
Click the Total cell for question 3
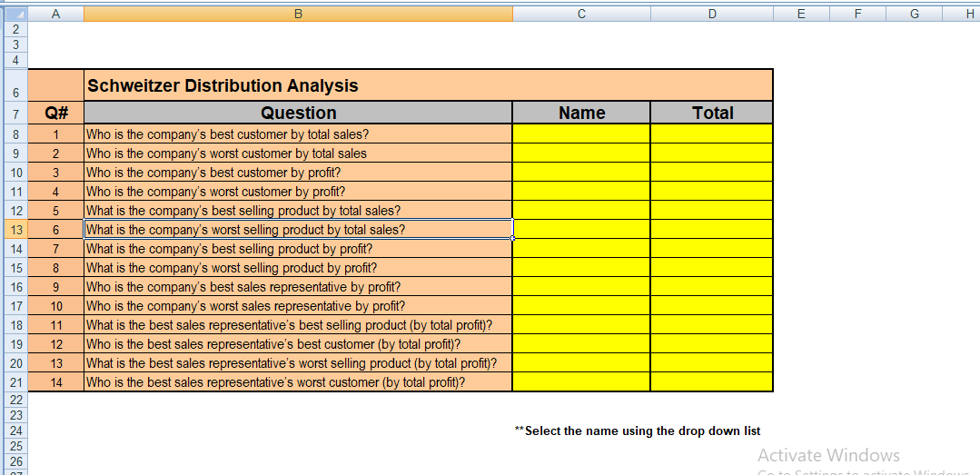pyautogui.click(x=712, y=172)
